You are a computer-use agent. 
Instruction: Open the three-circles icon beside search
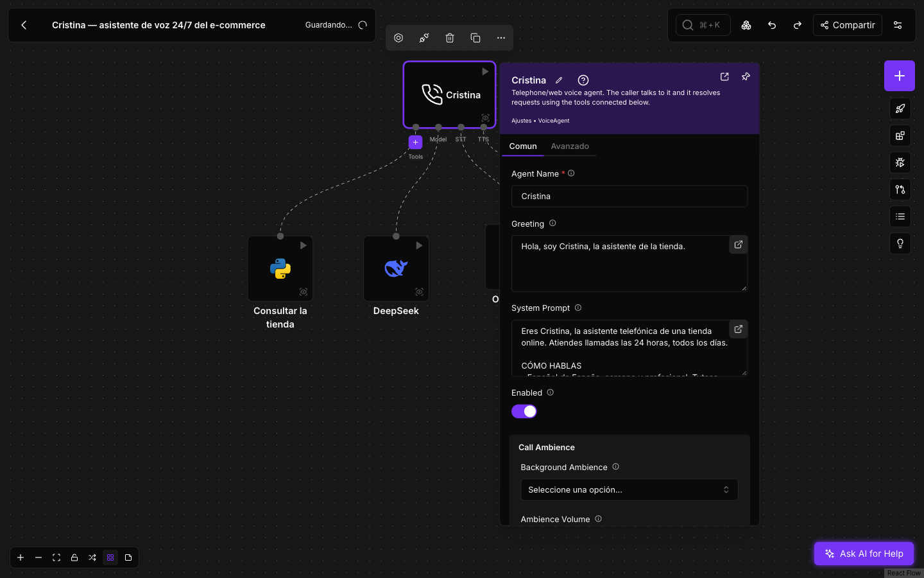point(746,25)
